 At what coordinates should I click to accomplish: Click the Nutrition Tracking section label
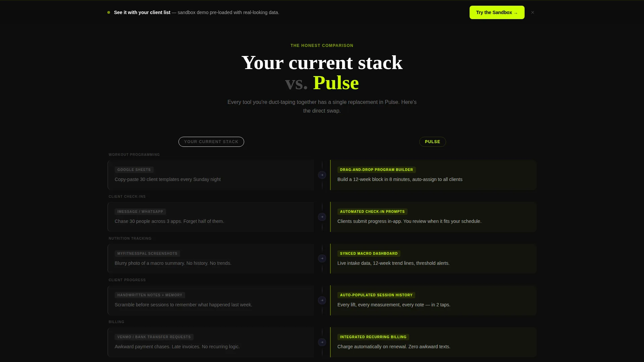130,239
